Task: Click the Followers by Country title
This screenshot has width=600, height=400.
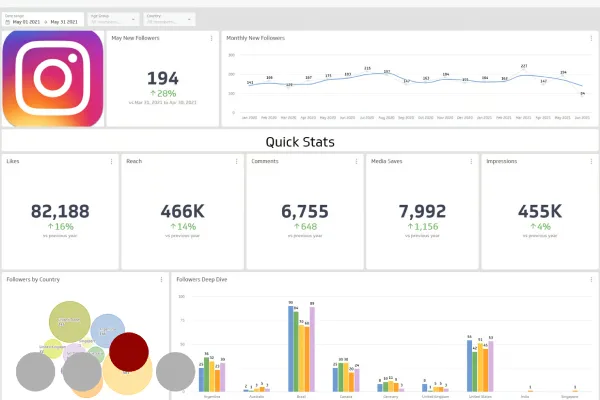Action: (33, 280)
